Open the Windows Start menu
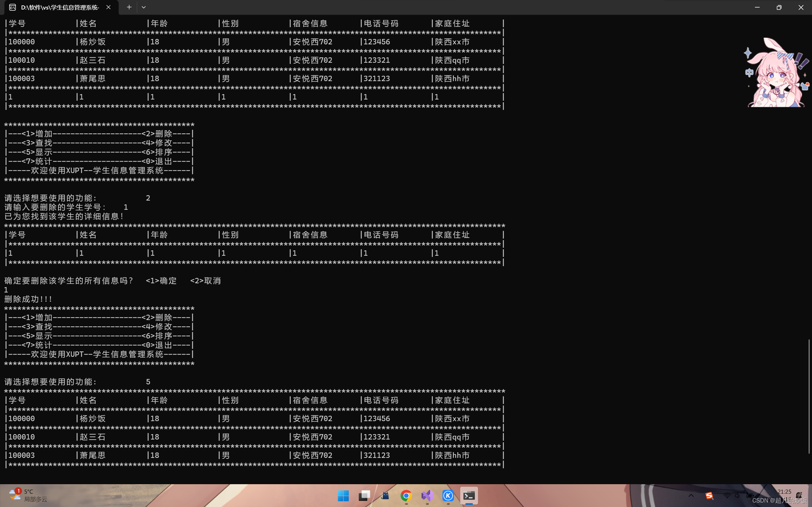Viewport: 812px width, 507px height. [x=343, y=496]
